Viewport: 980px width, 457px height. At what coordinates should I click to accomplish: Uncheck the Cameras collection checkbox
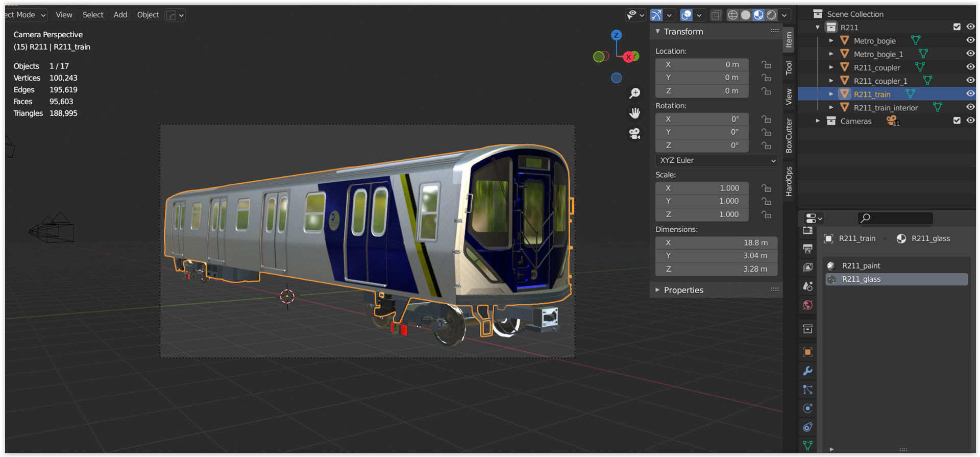pyautogui.click(x=957, y=121)
